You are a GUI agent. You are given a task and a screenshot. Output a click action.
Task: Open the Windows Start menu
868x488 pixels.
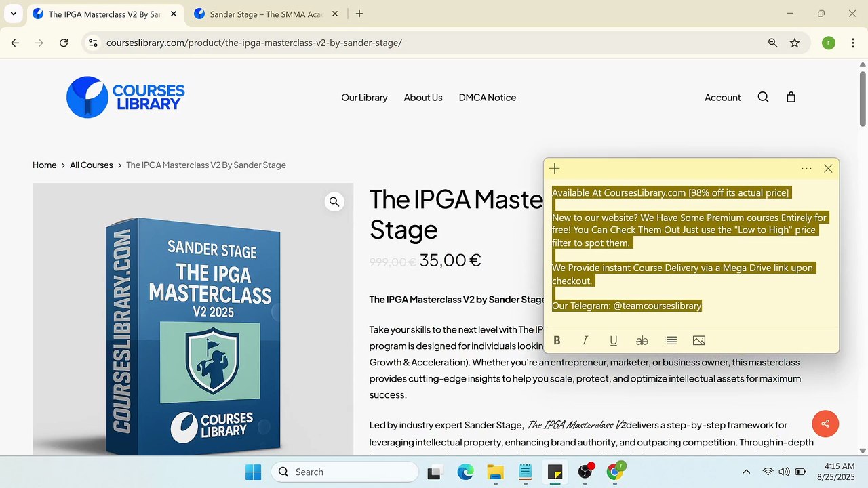coord(253,472)
